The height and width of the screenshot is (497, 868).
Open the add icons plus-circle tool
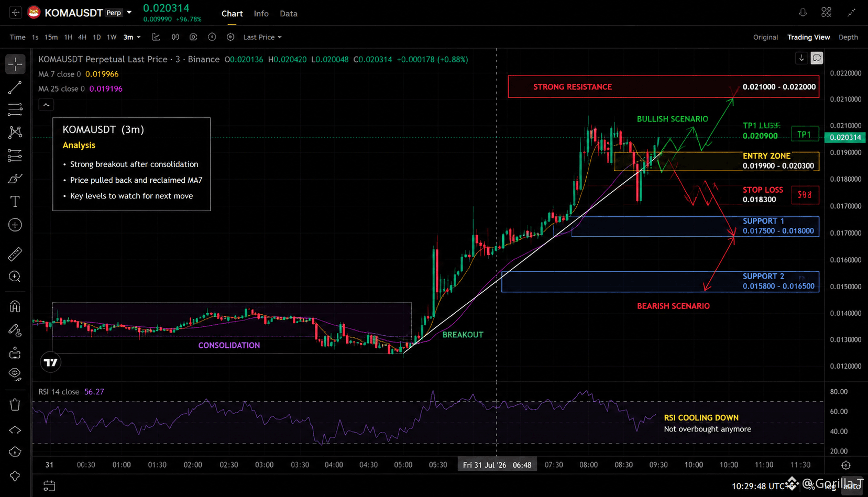tap(15, 225)
